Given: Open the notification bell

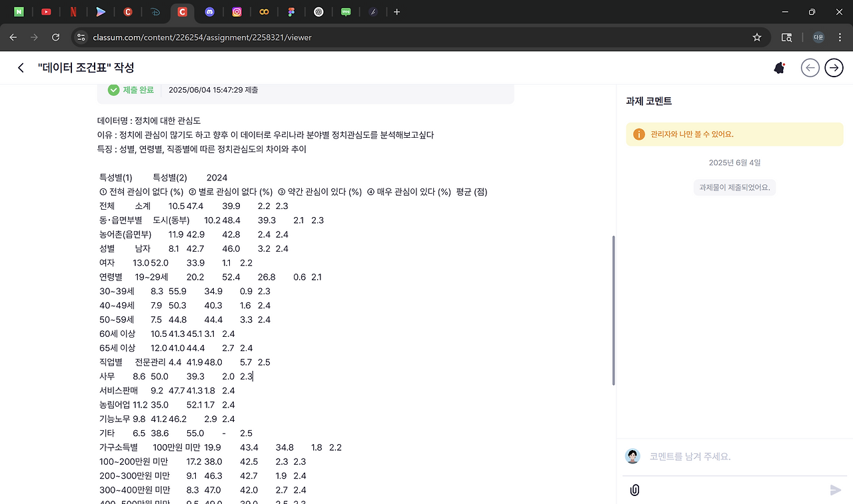Looking at the screenshot, I should (779, 68).
